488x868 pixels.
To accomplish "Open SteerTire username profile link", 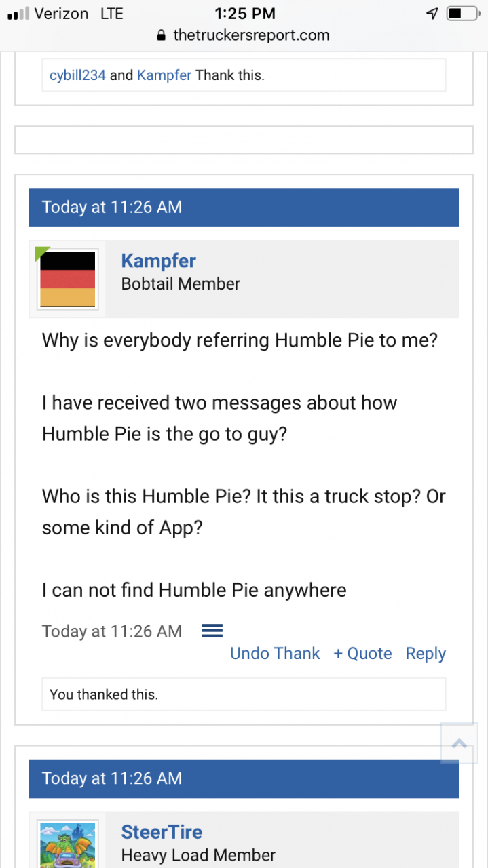I will point(162,831).
